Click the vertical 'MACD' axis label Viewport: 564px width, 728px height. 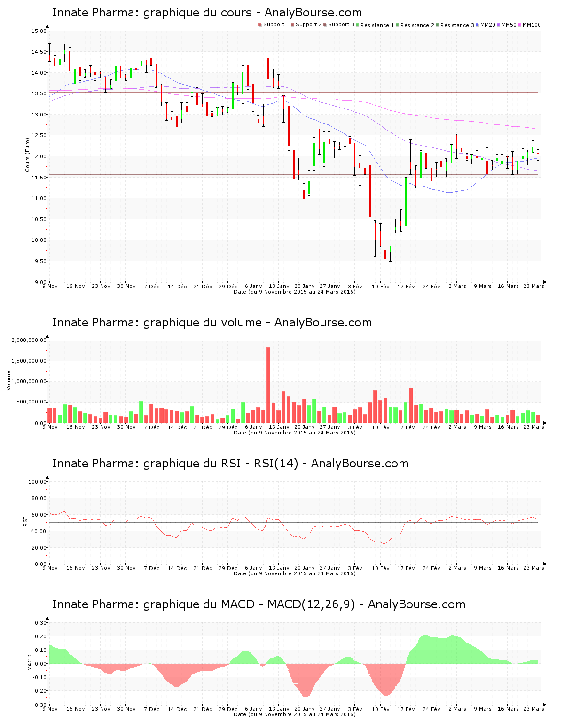30,662
